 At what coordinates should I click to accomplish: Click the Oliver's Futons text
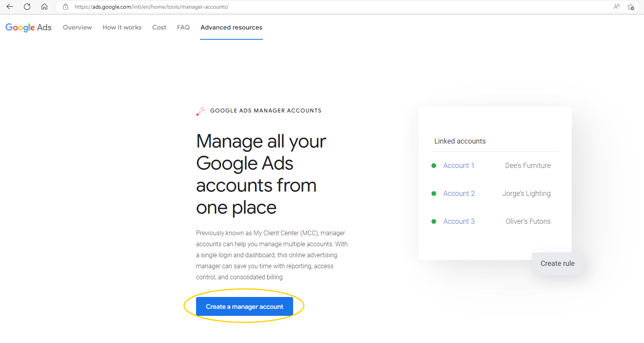528,221
